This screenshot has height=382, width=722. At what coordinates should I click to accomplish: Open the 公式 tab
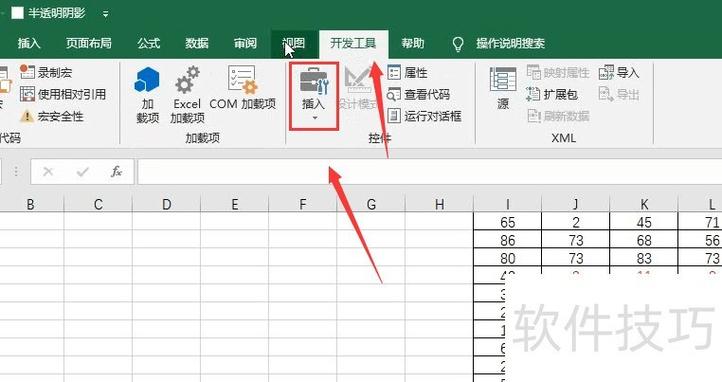click(148, 43)
